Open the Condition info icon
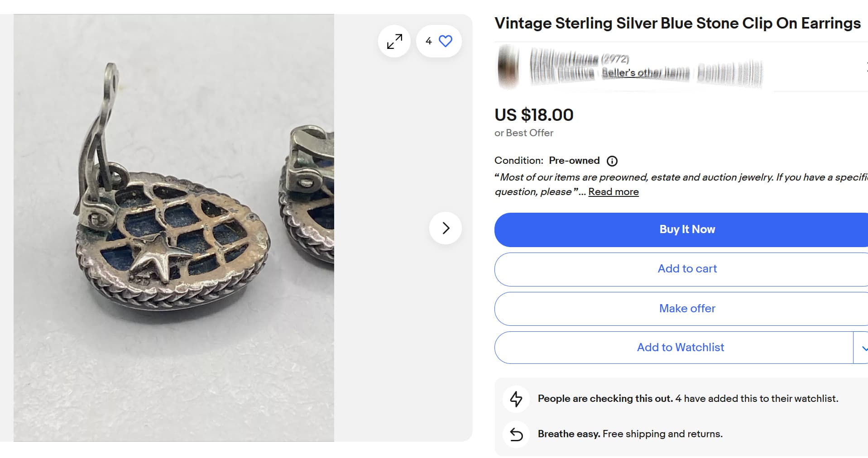 (612, 161)
